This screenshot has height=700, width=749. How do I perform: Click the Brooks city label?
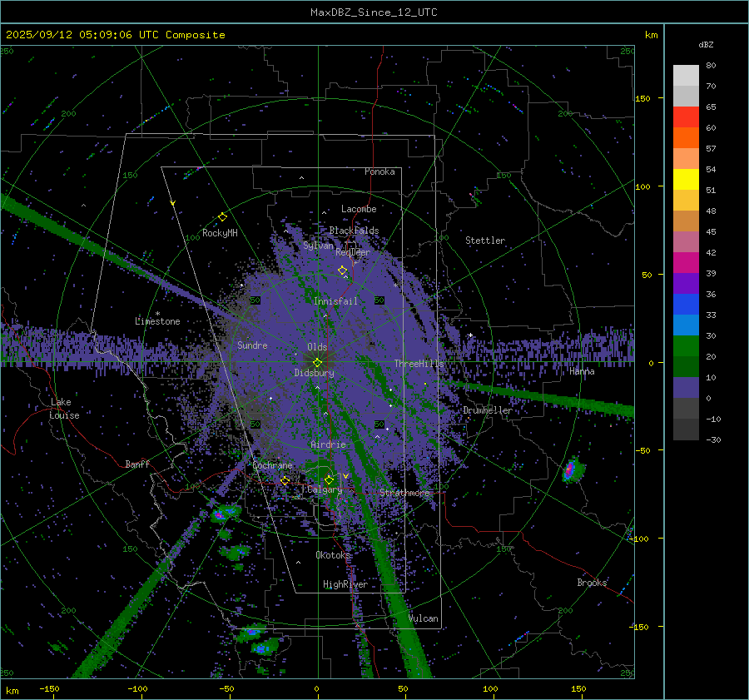tap(592, 583)
